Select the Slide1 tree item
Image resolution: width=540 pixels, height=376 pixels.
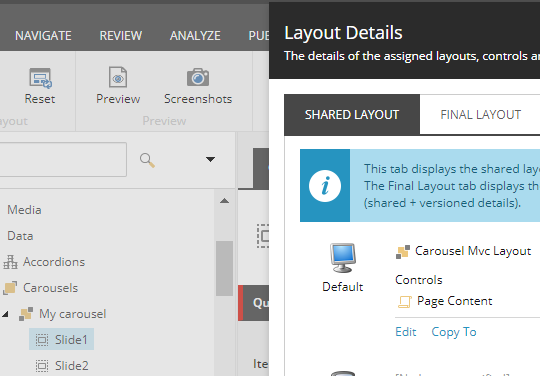(x=71, y=340)
